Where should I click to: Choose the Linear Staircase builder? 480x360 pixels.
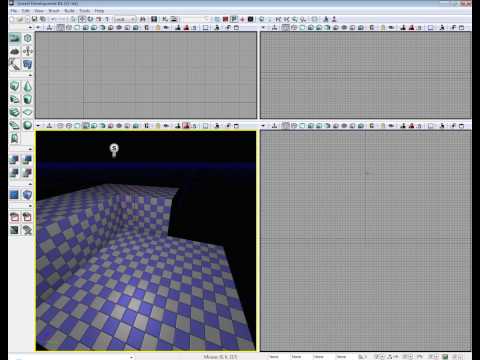pos(15,112)
